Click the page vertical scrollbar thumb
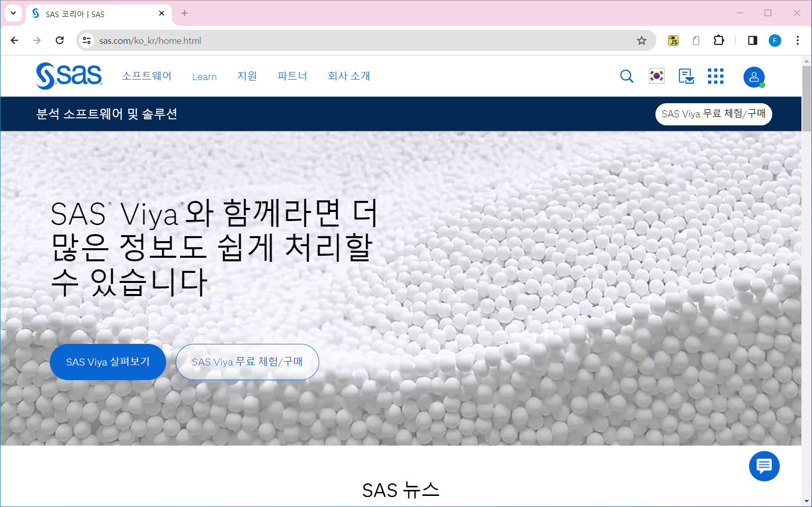Screen dimensions: 812x507 click(x=806, y=98)
